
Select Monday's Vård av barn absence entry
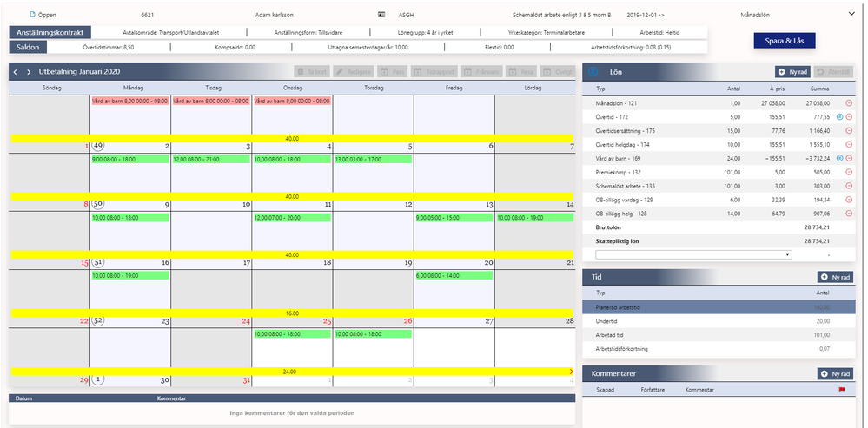pyautogui.click(x=129, y=102)
